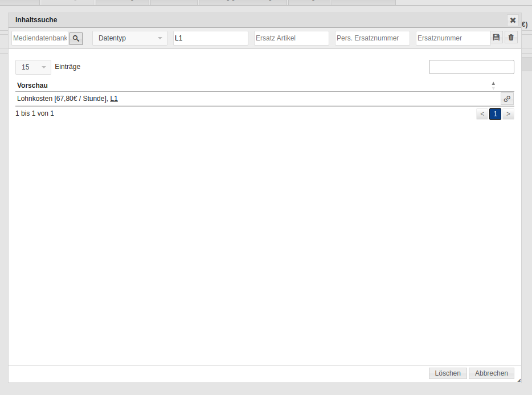This screenshot has width=532, height=395.
Task: Click the field containing L1
Action: (211, 38)
